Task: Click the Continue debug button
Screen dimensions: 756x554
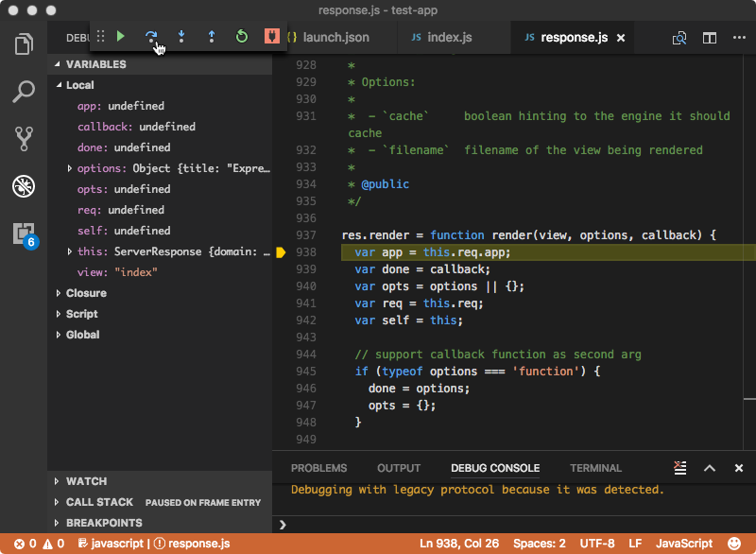Action: point(121,36)
